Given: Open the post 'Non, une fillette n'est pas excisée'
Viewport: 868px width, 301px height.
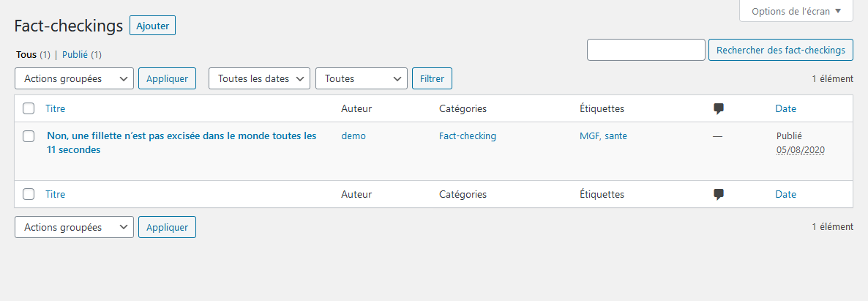Looking at the screenshot, I should click(182, 143).
